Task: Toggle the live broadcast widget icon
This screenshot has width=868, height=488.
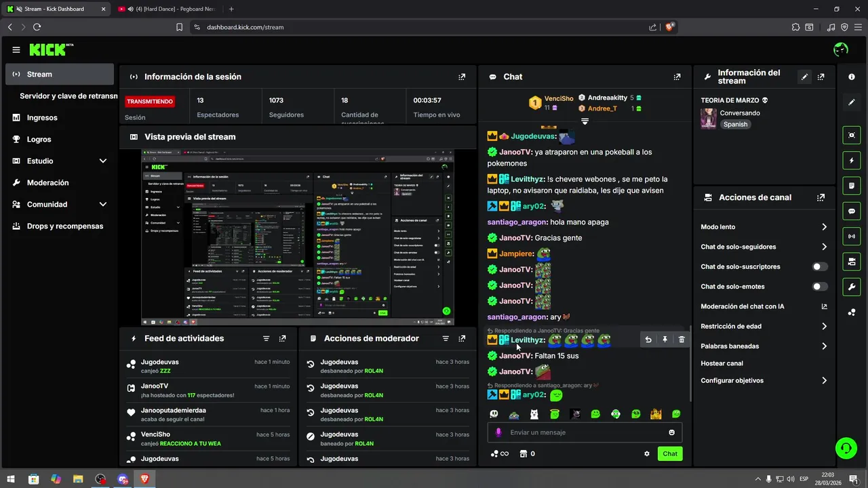Action: tap(852, 237)
